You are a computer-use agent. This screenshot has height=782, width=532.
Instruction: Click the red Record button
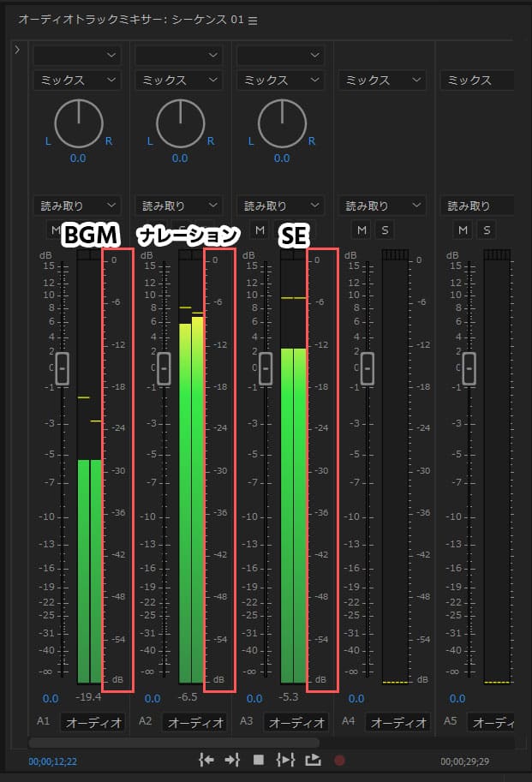click(x=339, y=759)
